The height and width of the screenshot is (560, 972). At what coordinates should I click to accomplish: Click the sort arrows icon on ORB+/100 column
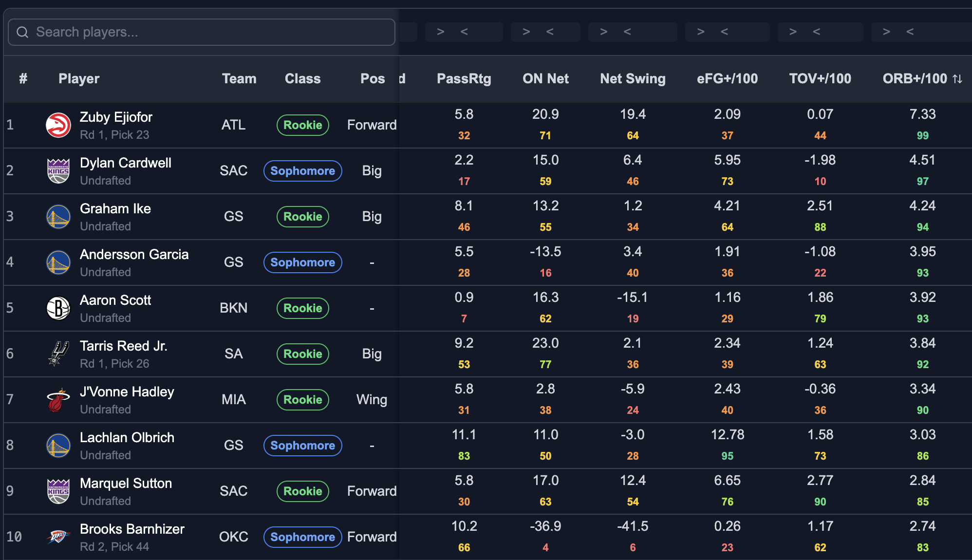pyautogui.click(x=957, y=79)
